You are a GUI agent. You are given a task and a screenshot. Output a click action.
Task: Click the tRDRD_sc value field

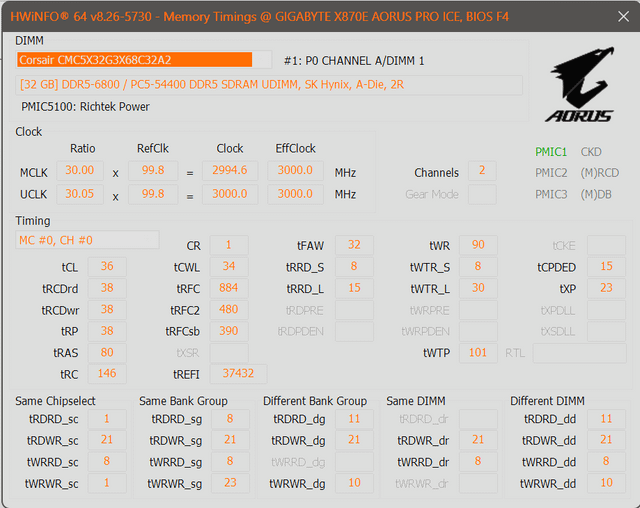[107, 419]
